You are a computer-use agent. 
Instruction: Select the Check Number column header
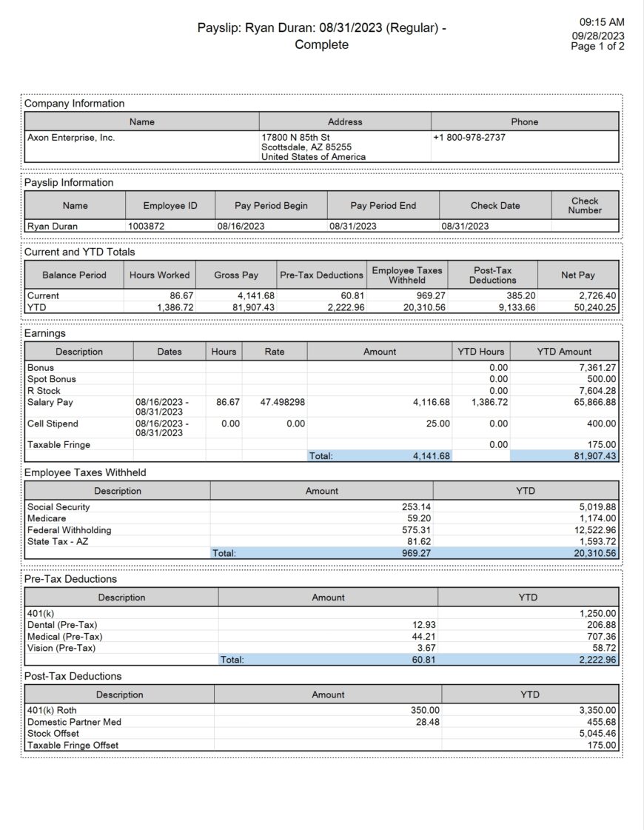(x=585, y=205)
